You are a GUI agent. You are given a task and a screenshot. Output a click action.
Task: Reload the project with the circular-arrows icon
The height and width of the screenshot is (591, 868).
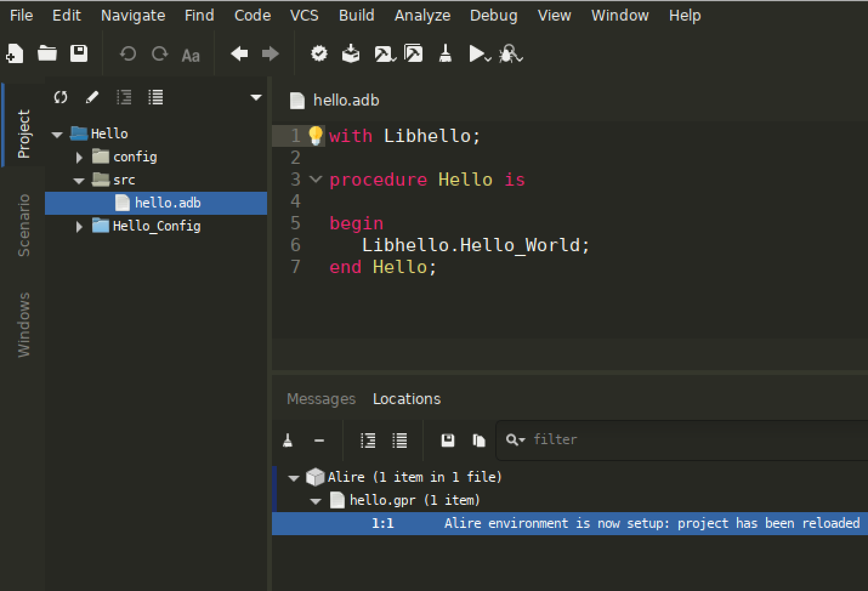click(x=61, y=97)
